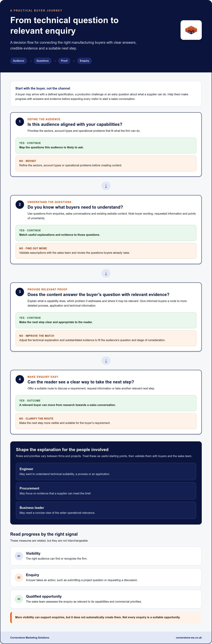The height and width of the screenshot is (644, 212).
Task: Select the Proof pill in header
Action: [x=64, y=61]
